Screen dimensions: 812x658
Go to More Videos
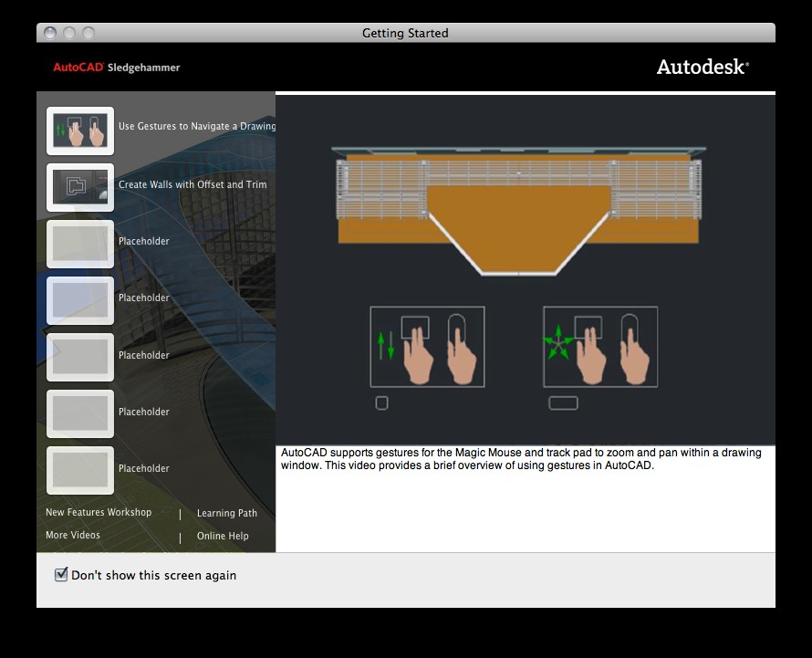coord(72,535)
